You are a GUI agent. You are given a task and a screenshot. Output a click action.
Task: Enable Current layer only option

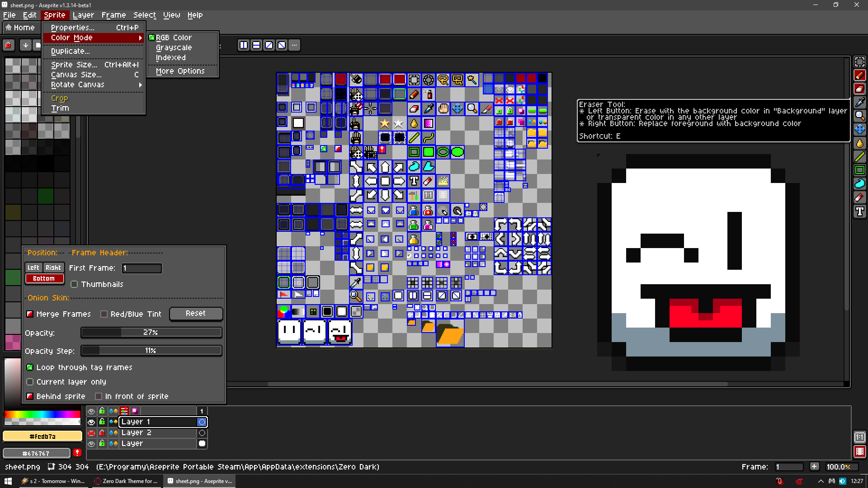coord(30,382)
